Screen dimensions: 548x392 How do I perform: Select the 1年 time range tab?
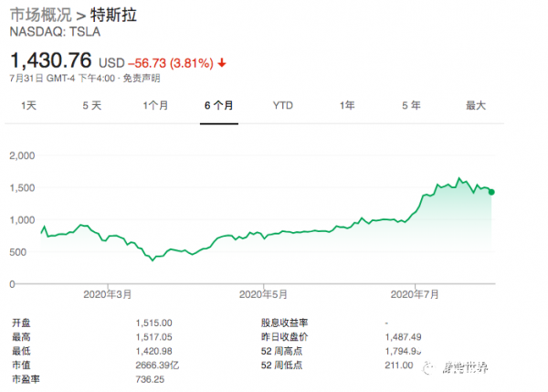point(347,105)
